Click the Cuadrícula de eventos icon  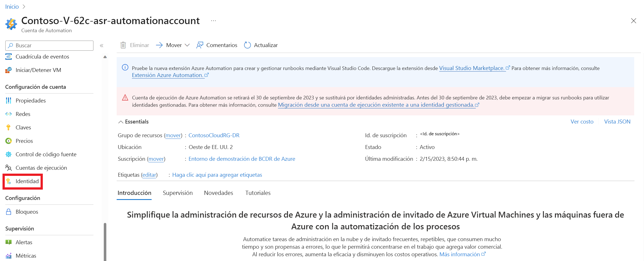(9, 57)
